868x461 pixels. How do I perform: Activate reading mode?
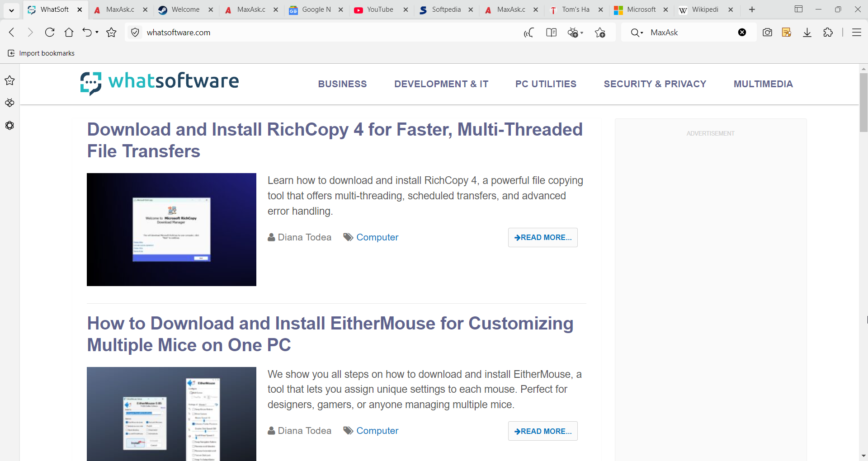[x=552, y=32]
